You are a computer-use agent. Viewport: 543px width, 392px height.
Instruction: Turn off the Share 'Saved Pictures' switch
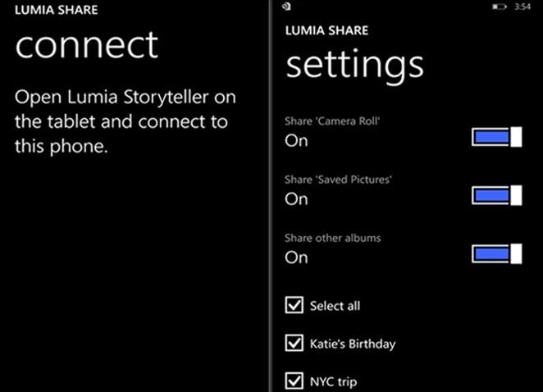point(497,195)
